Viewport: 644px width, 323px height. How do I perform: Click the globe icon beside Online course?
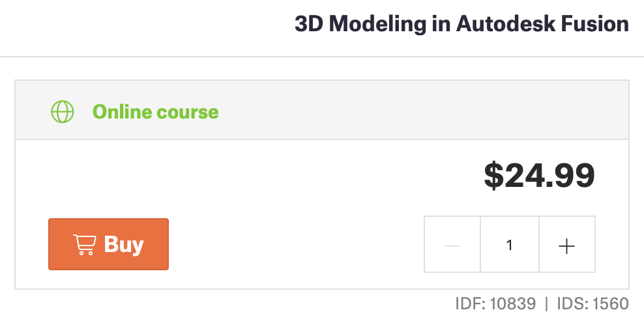(x=63, y=112)
